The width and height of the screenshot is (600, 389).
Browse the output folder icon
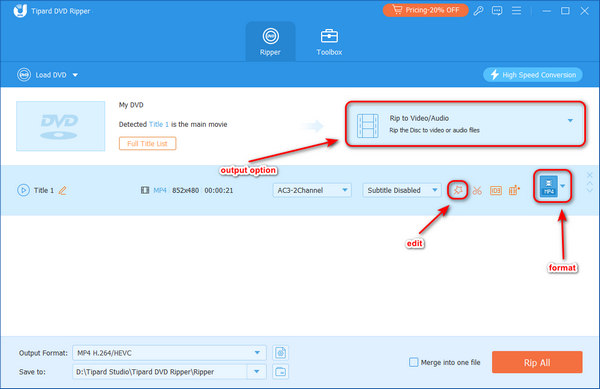(x=280, y=371)
